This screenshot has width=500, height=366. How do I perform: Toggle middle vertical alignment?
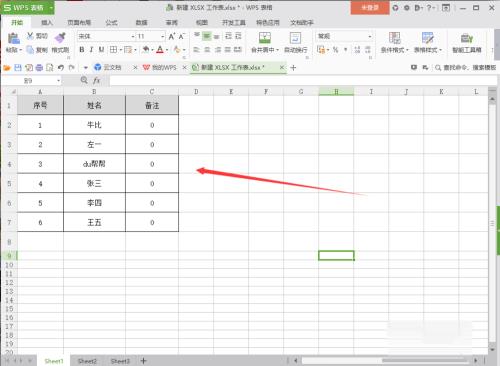coord(207,36)
